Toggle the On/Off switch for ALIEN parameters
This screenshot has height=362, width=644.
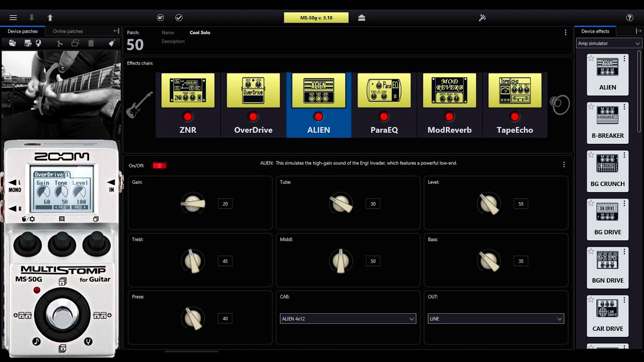click(159, 165)
